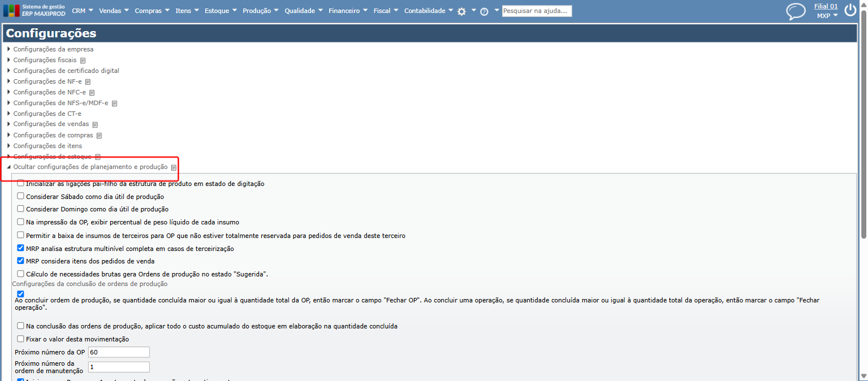Click the Filial 01 link
Viewport: 868px width, 381px height.
(x=826, y=6)
